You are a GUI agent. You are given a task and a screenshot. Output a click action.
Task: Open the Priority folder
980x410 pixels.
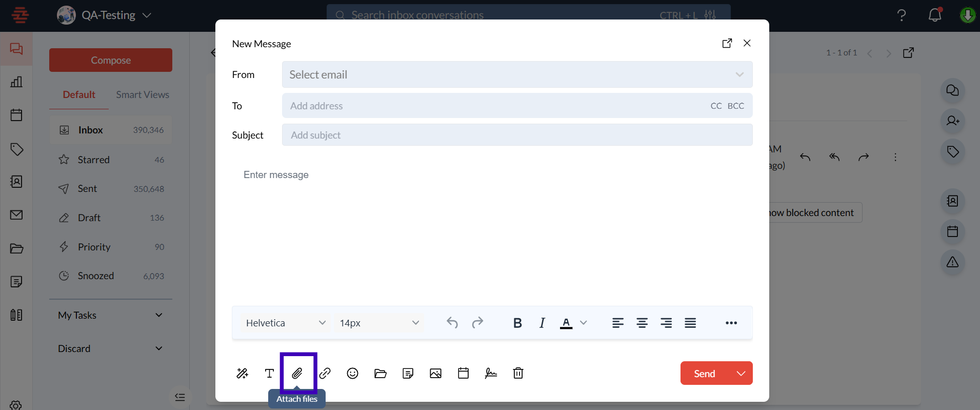point(111,247)
